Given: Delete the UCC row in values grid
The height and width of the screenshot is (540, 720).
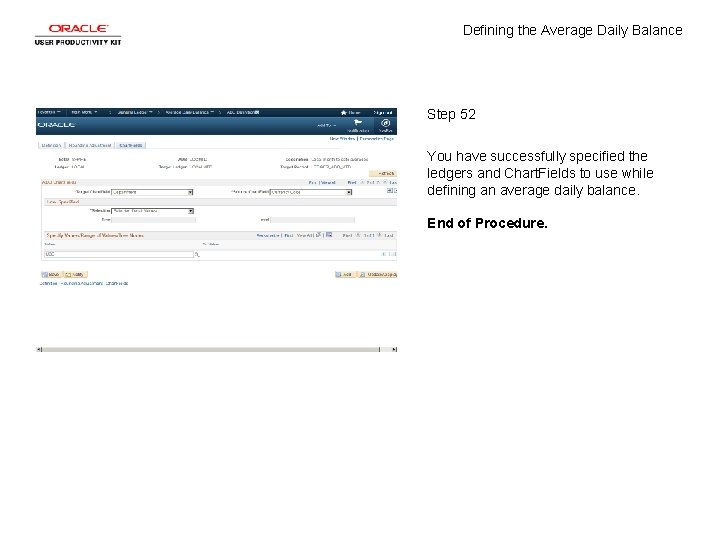Looking at the screenshot, I should (392, 254).
